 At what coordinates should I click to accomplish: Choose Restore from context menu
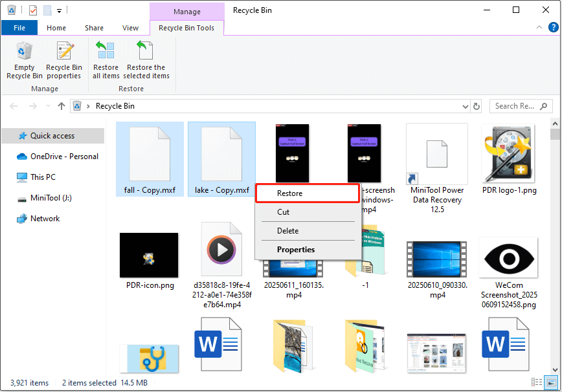click(x=308, y=193)
